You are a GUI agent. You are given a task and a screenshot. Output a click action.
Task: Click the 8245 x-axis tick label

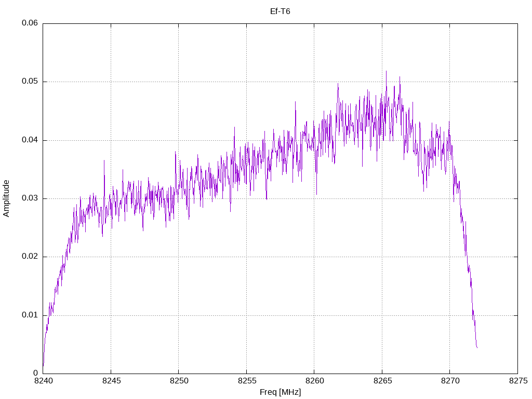click(112, 381)
